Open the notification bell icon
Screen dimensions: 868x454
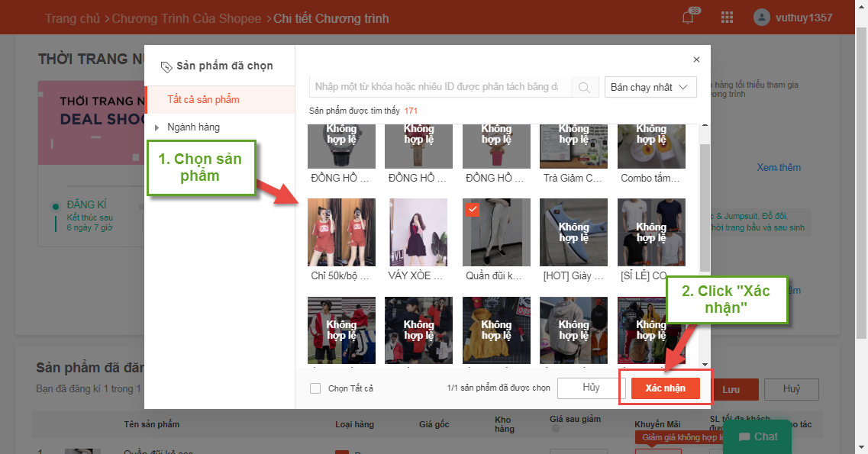click(x=688, y=18)
